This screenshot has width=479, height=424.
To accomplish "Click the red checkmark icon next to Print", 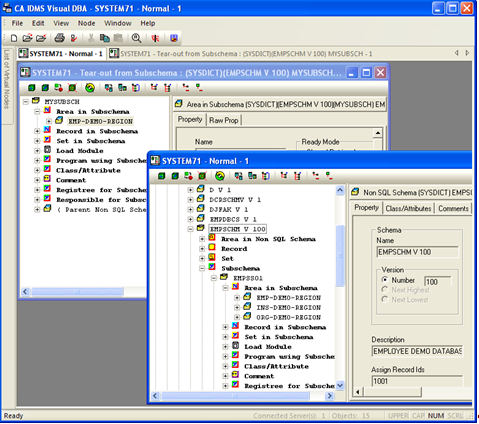I will pyautogui.click(x=74, y=38).
